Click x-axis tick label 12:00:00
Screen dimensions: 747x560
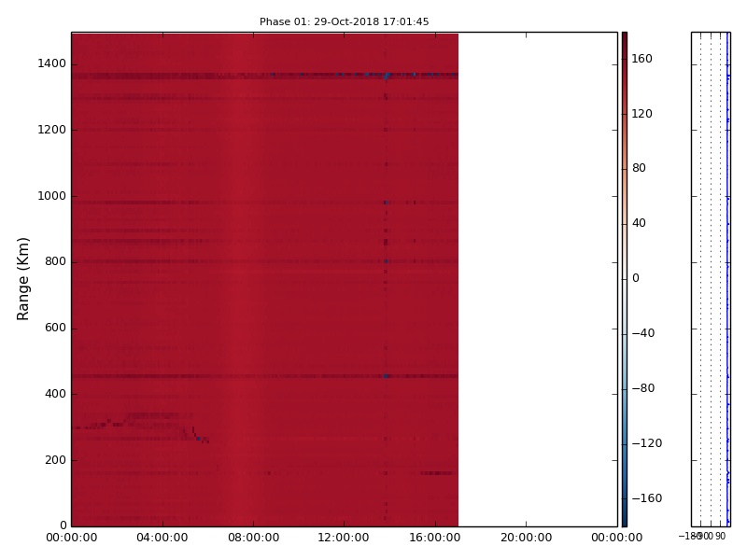344,538
